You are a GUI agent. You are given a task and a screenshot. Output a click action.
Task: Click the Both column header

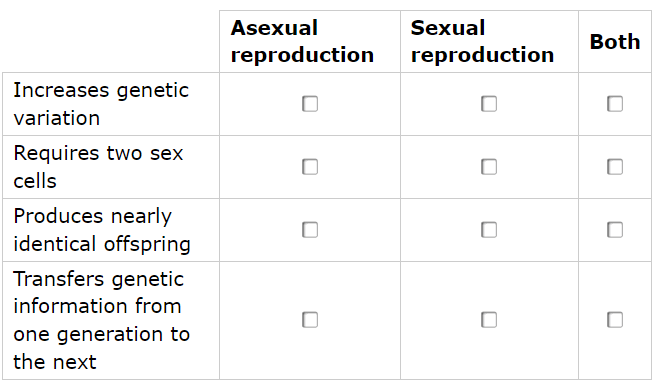[615, 42]
